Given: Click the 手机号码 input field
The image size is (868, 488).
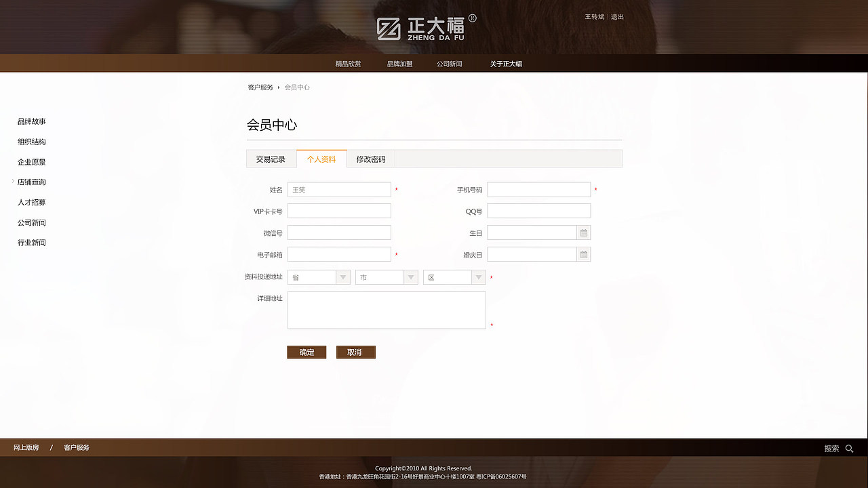Looking at the screenshot, I should (x=539, y=190).
